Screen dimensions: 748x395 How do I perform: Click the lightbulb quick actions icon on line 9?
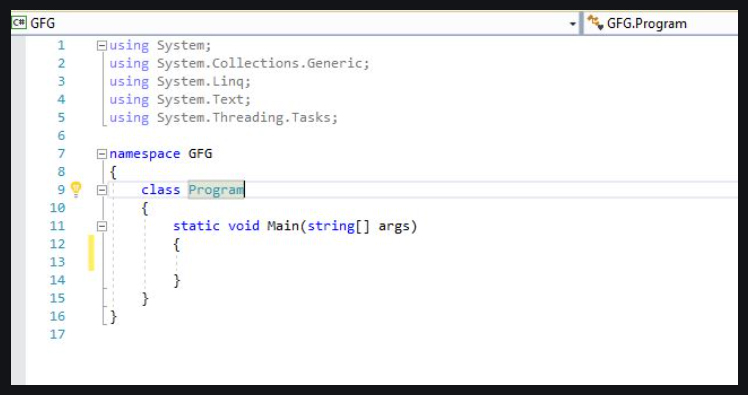click(76, 189)
